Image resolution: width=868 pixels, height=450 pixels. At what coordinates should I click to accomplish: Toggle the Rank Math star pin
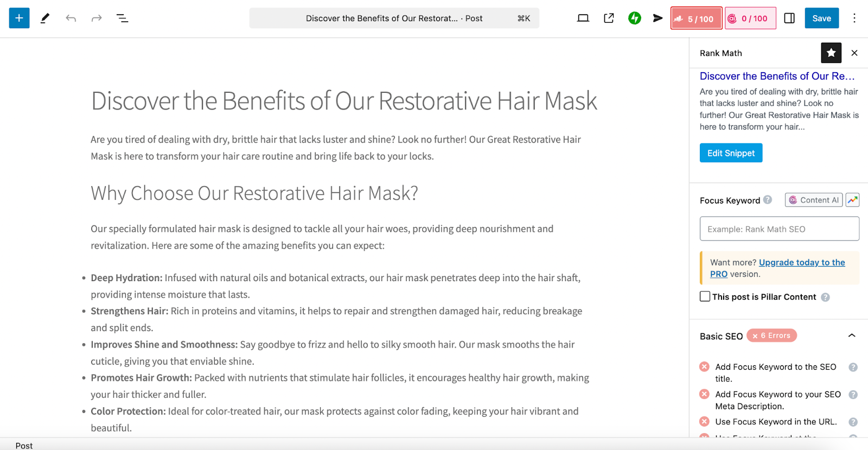pyautogui.click(x=831, y=53)
